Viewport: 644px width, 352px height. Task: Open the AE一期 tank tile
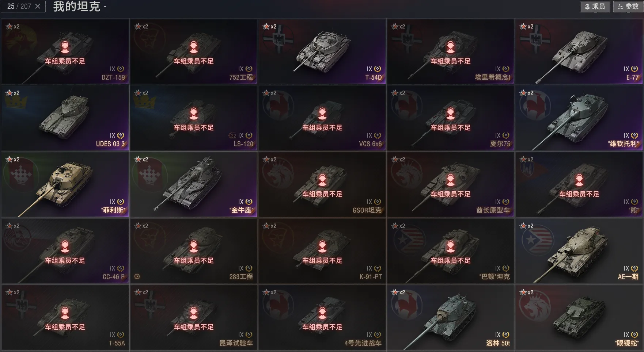[x=579, y=251]
